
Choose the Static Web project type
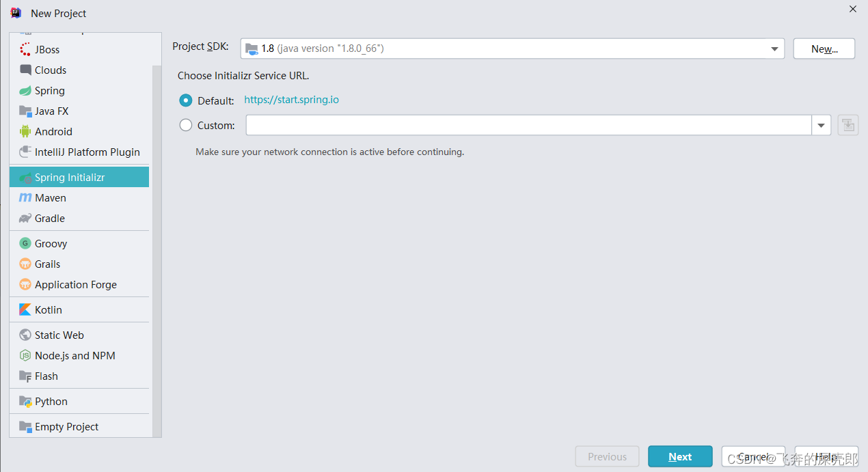57,335
